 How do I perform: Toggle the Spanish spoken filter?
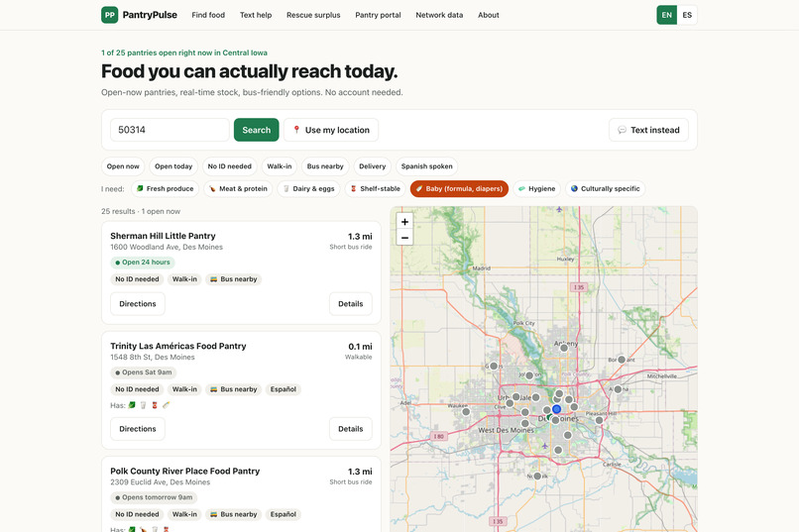426,166
